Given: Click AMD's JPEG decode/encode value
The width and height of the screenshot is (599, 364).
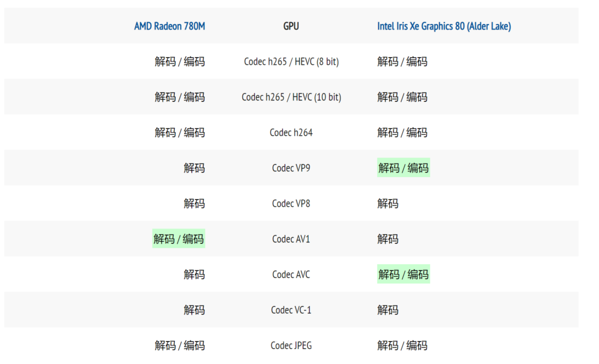Looking at the screenshot, I should coord(180,345).
